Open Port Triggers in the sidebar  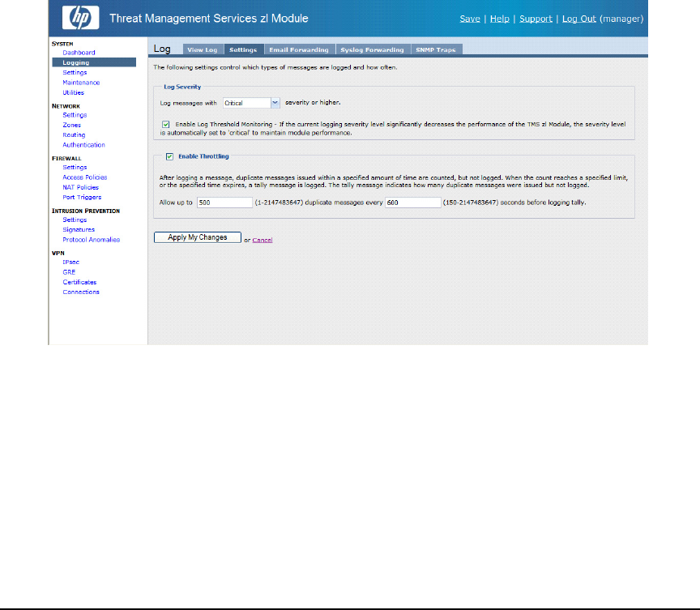coord(82,197)
